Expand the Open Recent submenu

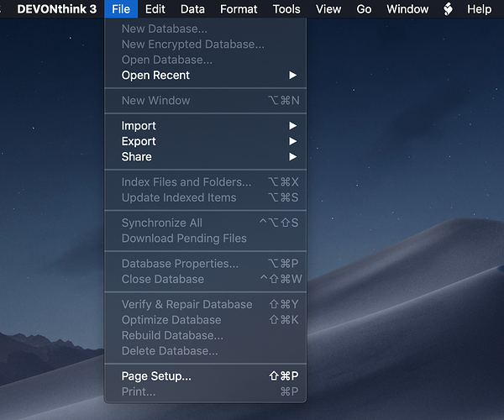206,76
